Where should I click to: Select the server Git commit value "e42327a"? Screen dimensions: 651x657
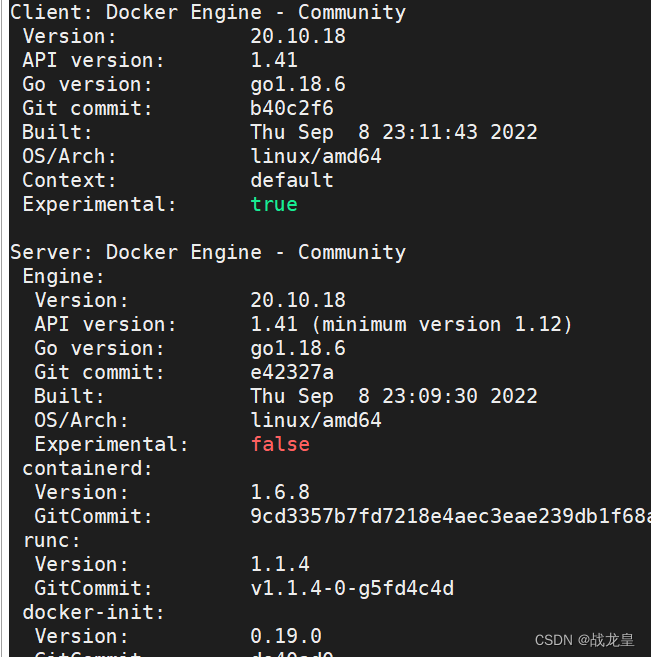click(292, 372)
